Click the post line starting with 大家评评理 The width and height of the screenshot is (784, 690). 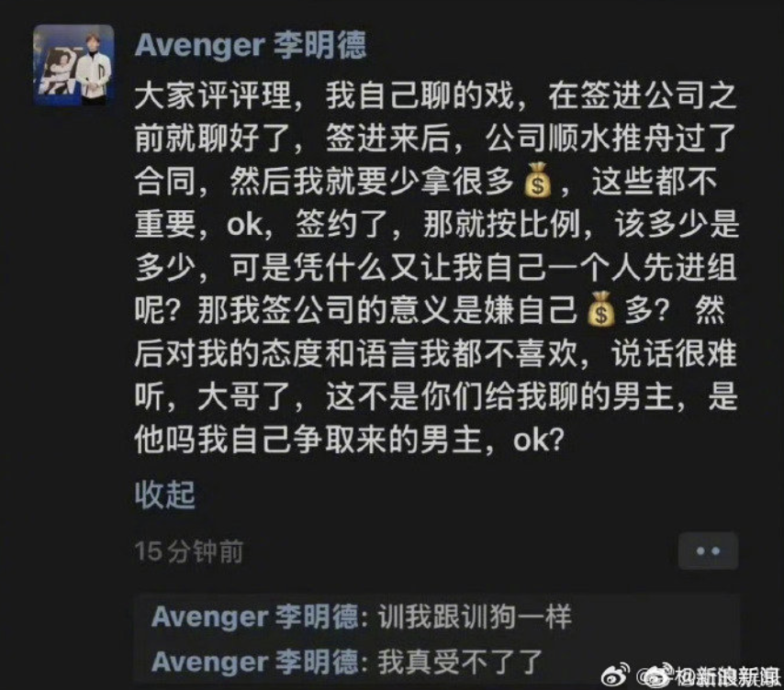[x=435, y=95]
